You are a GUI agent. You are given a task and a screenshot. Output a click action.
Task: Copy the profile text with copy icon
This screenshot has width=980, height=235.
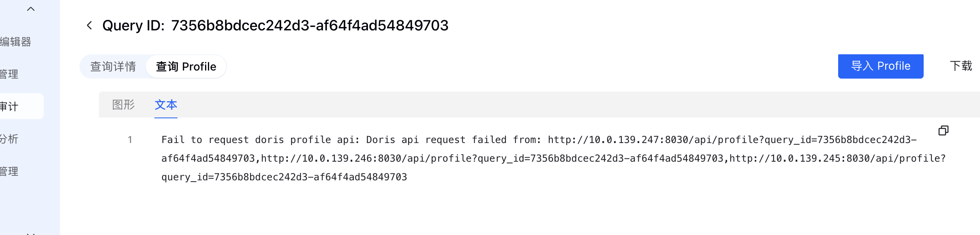(x=944, y=130)
